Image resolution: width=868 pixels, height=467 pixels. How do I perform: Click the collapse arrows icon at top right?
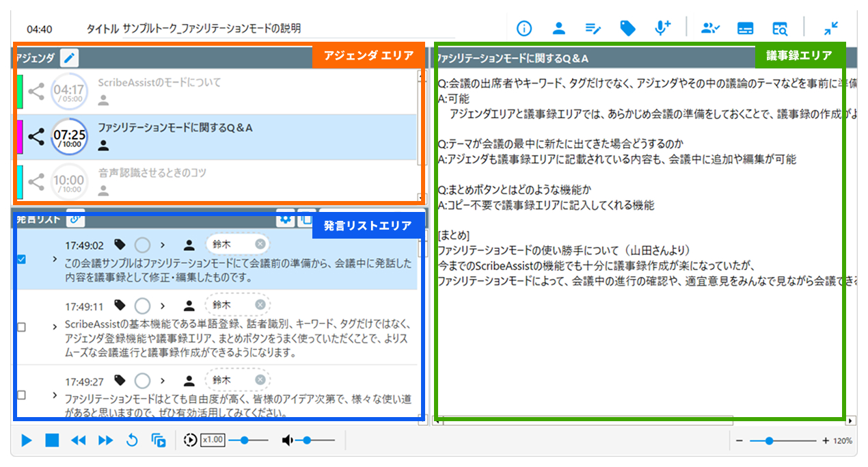click(x=831, y=28)
